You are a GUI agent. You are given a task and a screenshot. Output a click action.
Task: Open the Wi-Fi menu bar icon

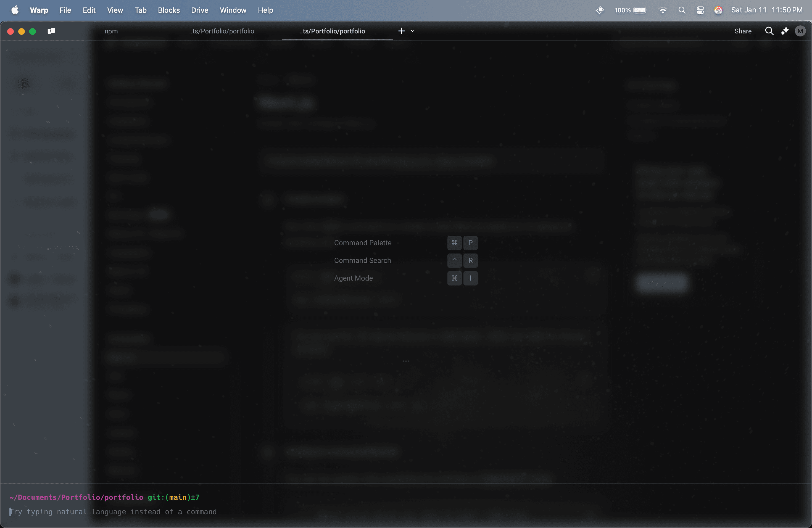(x=663, y=10)
